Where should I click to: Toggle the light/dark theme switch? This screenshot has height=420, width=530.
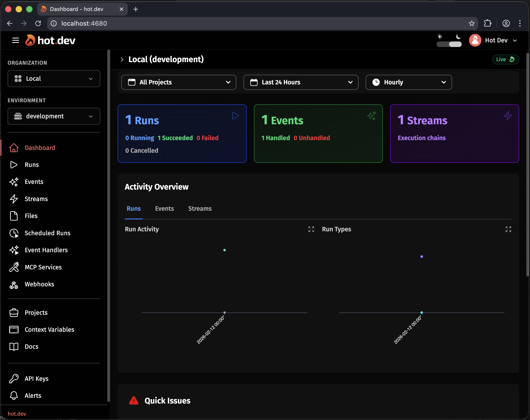click(449, 44)
